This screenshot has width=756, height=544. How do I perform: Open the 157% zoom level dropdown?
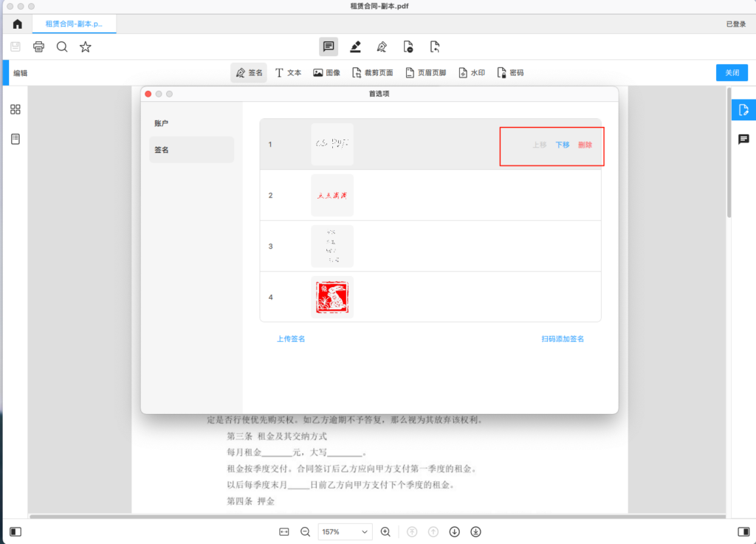coord(346,531)
